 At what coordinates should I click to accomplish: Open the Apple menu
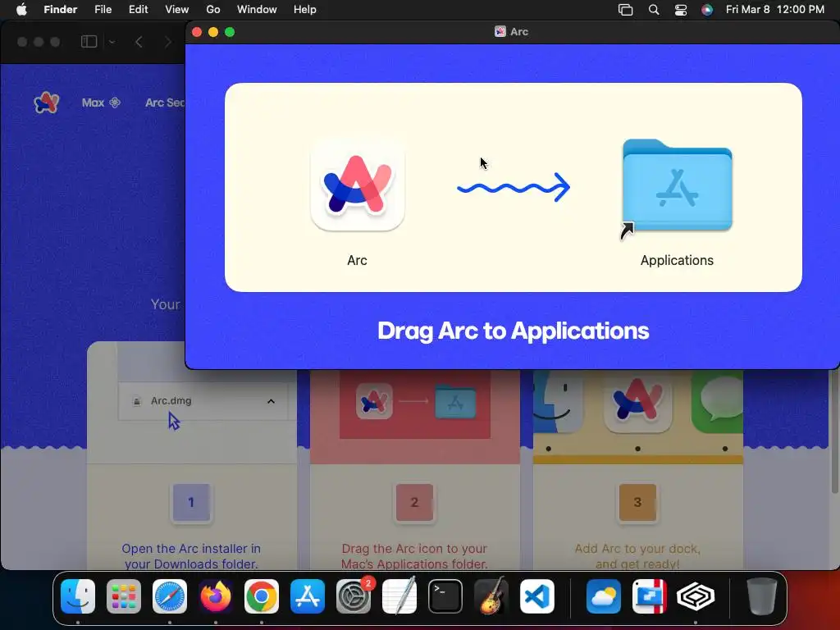pos(21,9)
